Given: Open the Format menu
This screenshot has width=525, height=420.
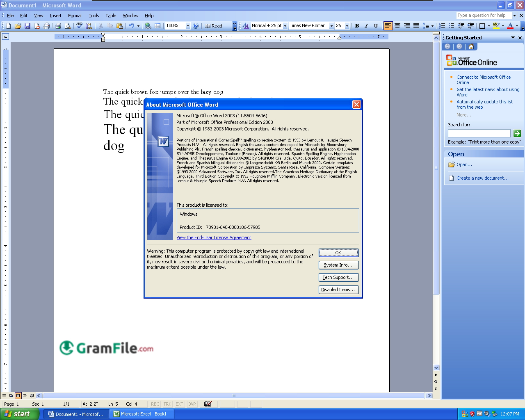Looking at the screenshot, I should 75,16.
